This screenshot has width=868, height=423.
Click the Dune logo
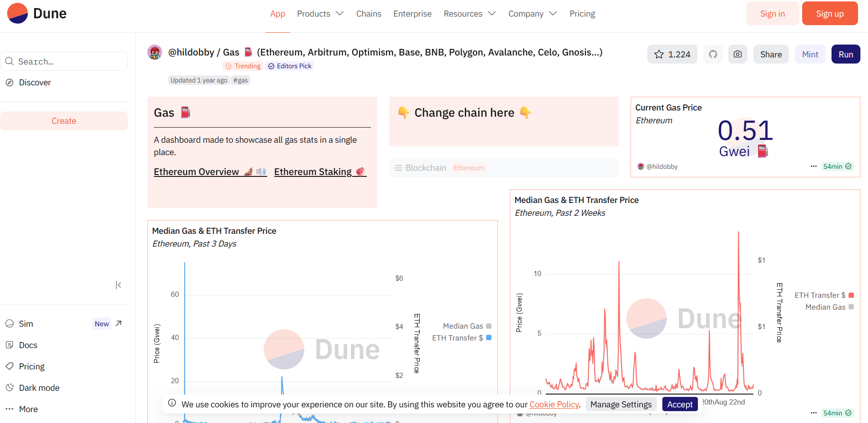[37, 13]
